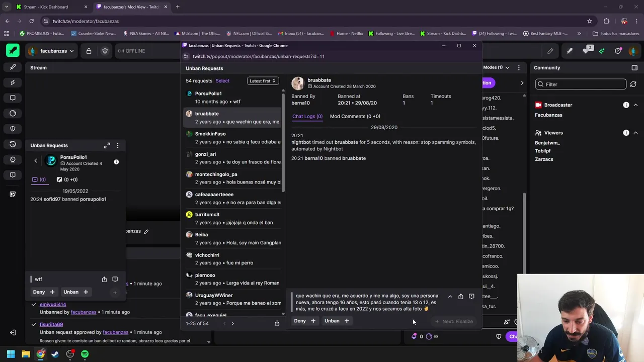644x362 pixels.
Task: Click the pencil edit icon in top bar
Action: [550, 51]
